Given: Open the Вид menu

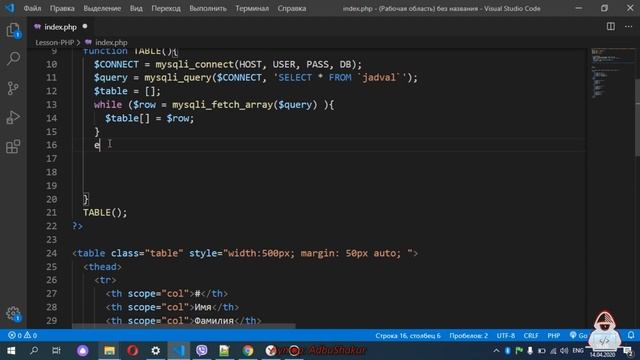Looking at the screenshot, I should click(136, 8).
